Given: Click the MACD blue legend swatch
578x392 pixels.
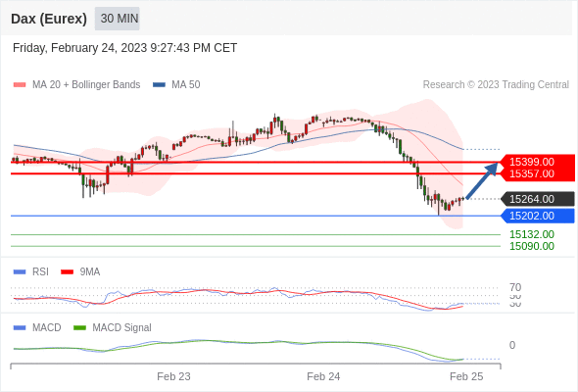Looking at the screenshot, I should coord(20,328).
